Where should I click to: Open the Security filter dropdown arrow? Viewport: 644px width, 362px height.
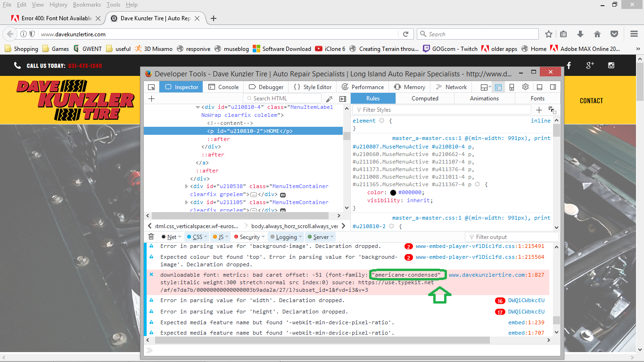(264, 237)
